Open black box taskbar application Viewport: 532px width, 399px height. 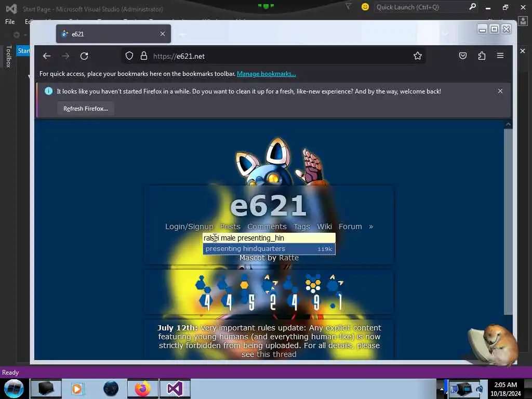(x=46, y=389)
